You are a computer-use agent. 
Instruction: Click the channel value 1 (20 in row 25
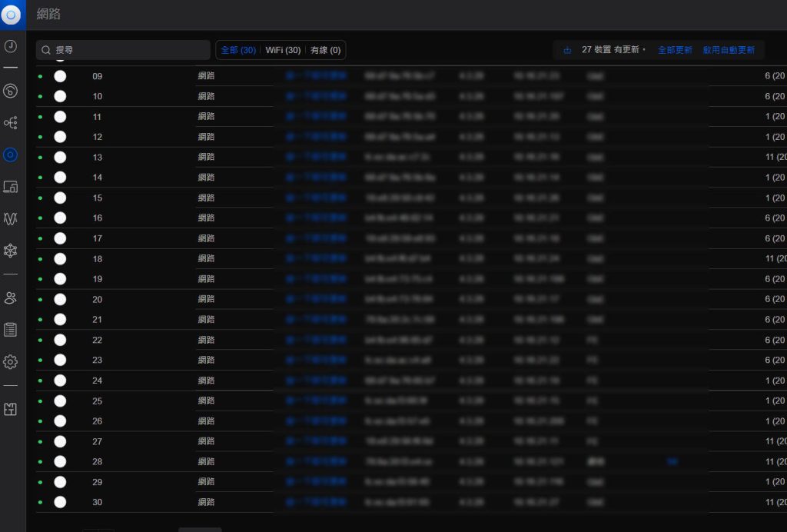click(775, 401)
